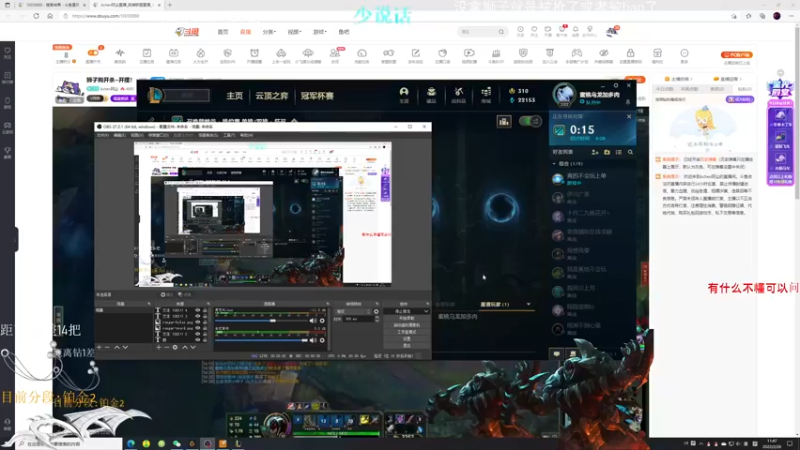Image resolution: width=800 pixels, height=450 pixels.
Task: Open the loot hammer icon in LoL client
Action: (x=458, y=92)
